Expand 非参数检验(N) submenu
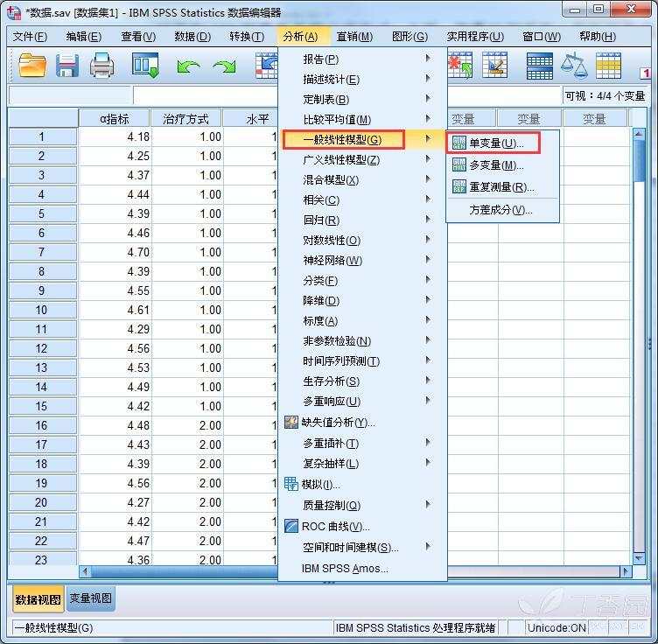Screen dimensions: 658x644 [362, 341]
